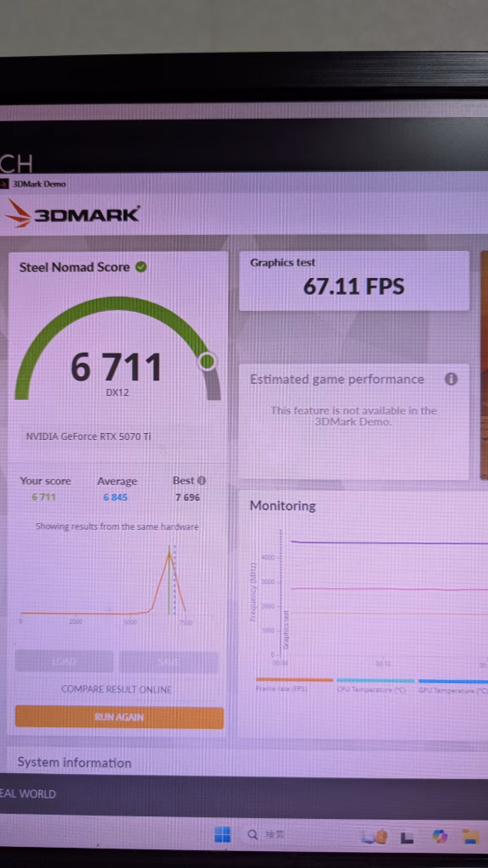Click the info icon next to Best score
Viewport: 488px width, 868px height.
(x=202, y=481)
